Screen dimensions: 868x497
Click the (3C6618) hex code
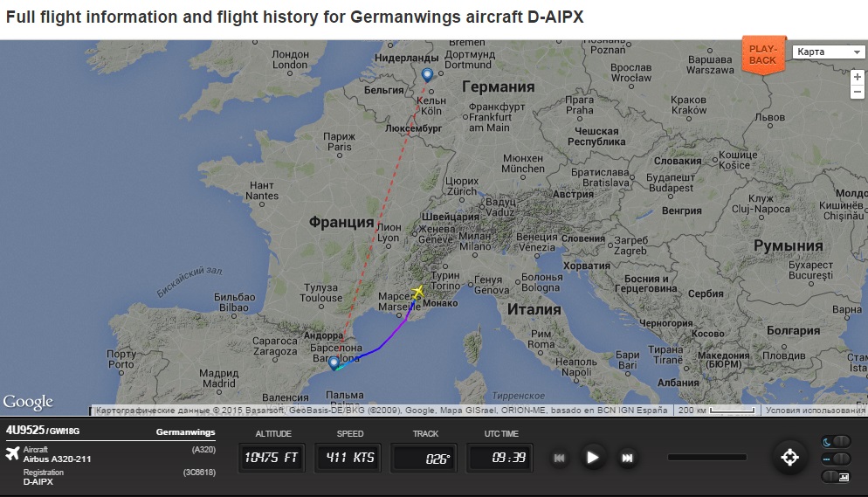pyautogui.click(x=199, y=472)
